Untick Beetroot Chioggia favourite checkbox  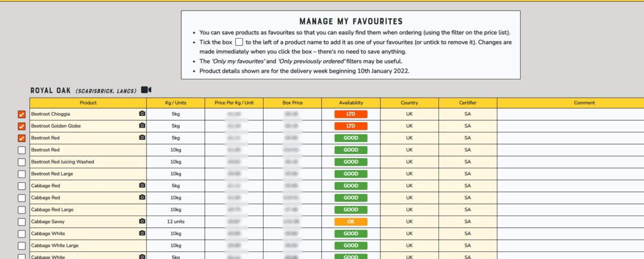pos(21,115)
